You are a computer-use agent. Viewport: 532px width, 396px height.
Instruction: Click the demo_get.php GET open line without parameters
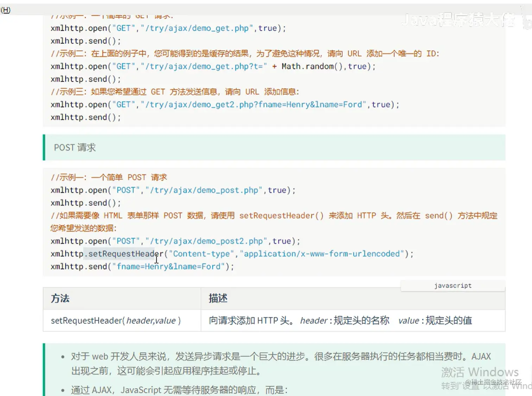pyautogui.click(x=168, y=28)
